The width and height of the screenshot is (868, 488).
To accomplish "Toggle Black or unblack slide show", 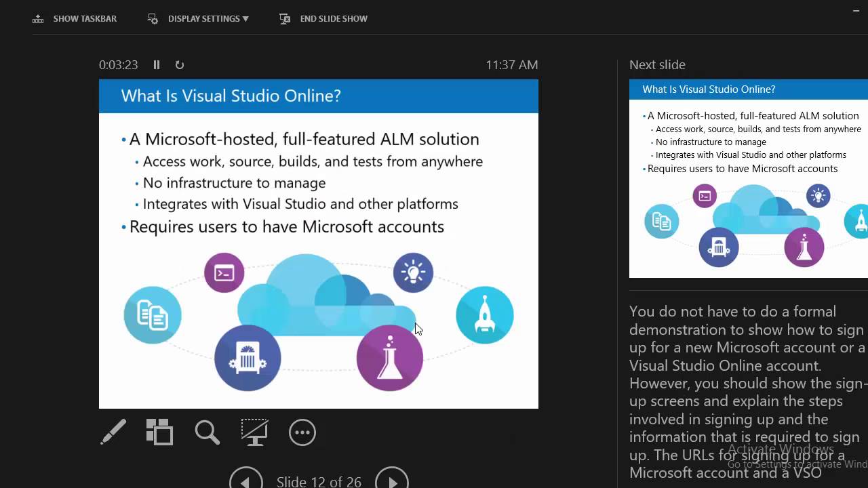I will [x=254, y=432].
